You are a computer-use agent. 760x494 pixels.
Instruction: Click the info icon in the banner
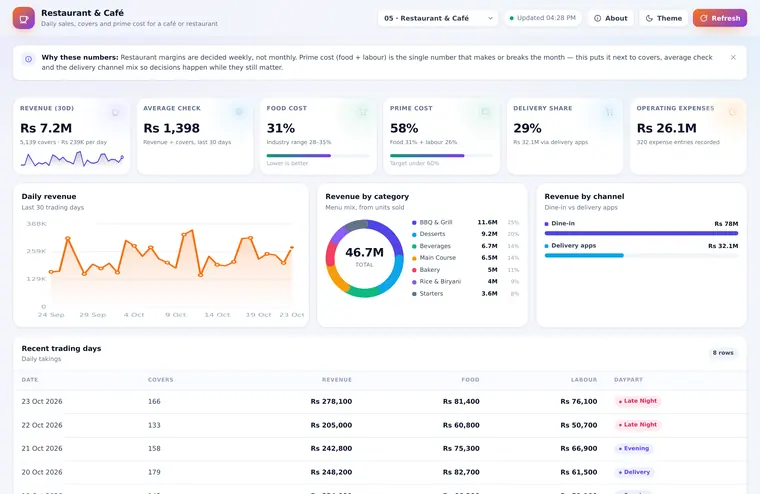coord(29,59)
